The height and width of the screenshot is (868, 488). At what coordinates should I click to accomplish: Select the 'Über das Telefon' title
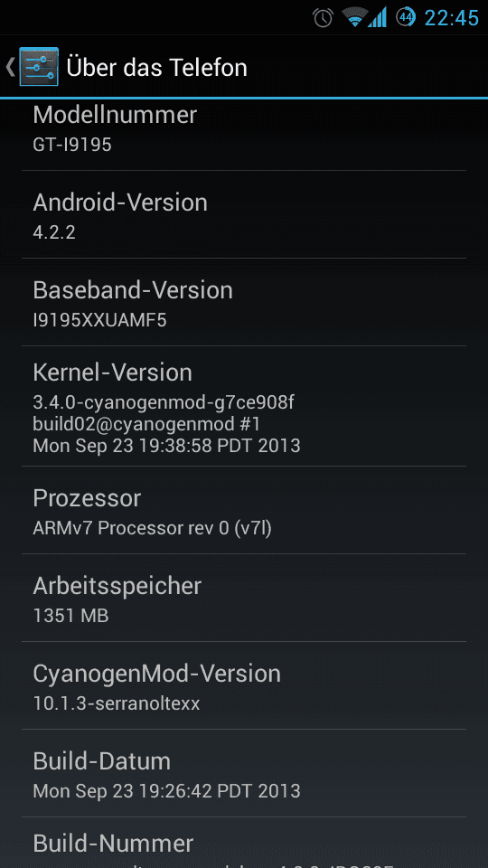click(156, 68)
